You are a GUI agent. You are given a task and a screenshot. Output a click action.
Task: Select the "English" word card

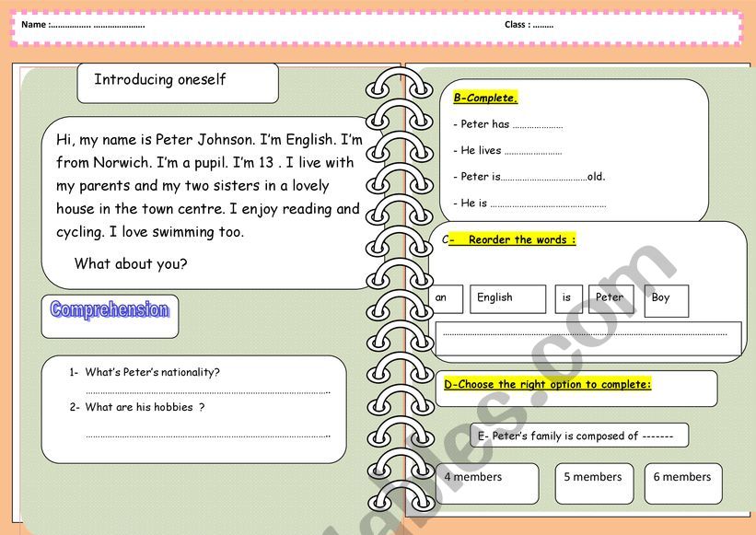pos(507,298)
